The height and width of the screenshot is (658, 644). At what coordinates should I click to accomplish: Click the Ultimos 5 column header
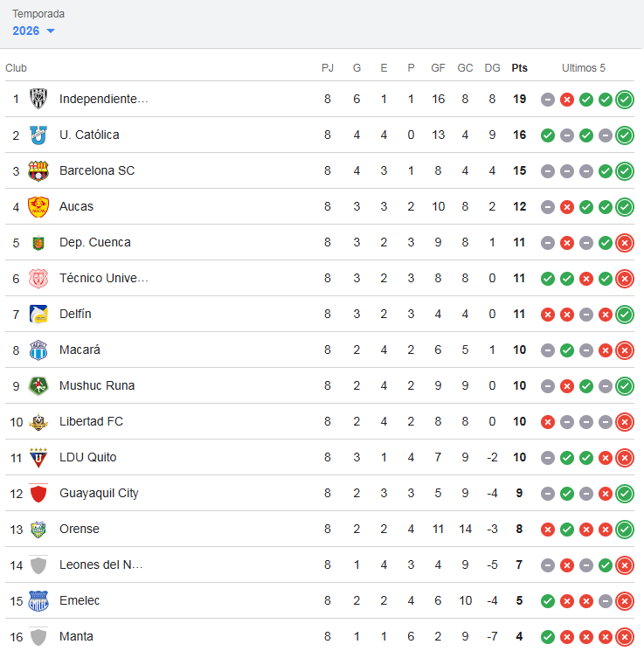coord(584,67)
